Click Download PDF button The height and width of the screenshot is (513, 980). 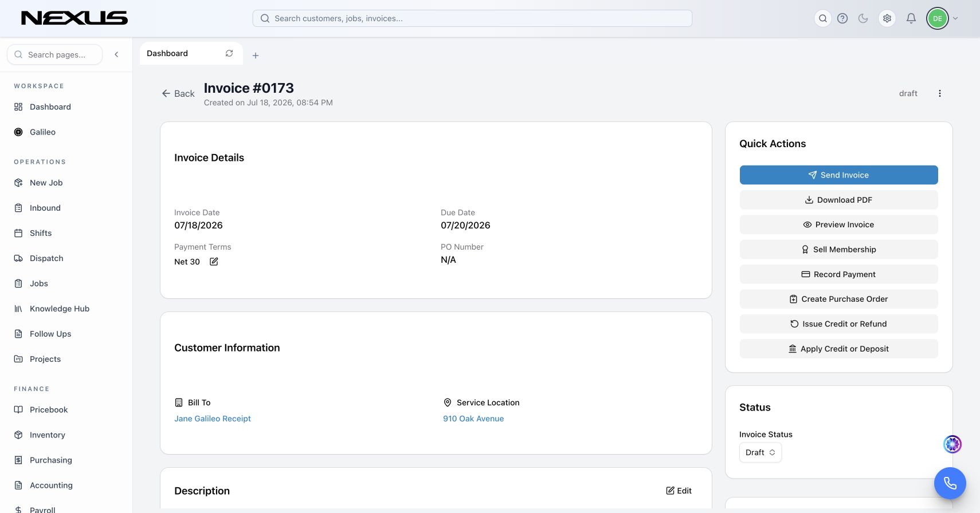[838, 200]
